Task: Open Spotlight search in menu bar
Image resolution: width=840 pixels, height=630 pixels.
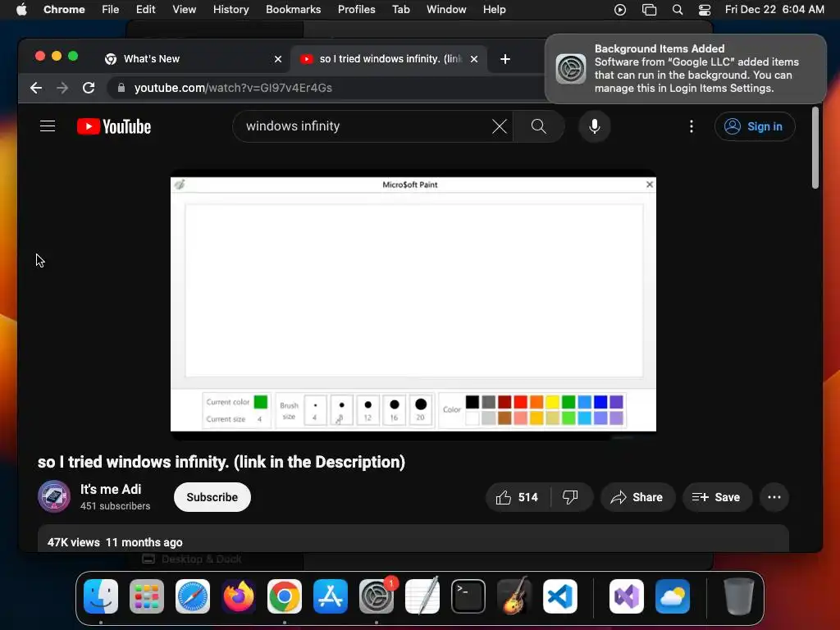Action: pyautogui.click(x=677, y=10)
